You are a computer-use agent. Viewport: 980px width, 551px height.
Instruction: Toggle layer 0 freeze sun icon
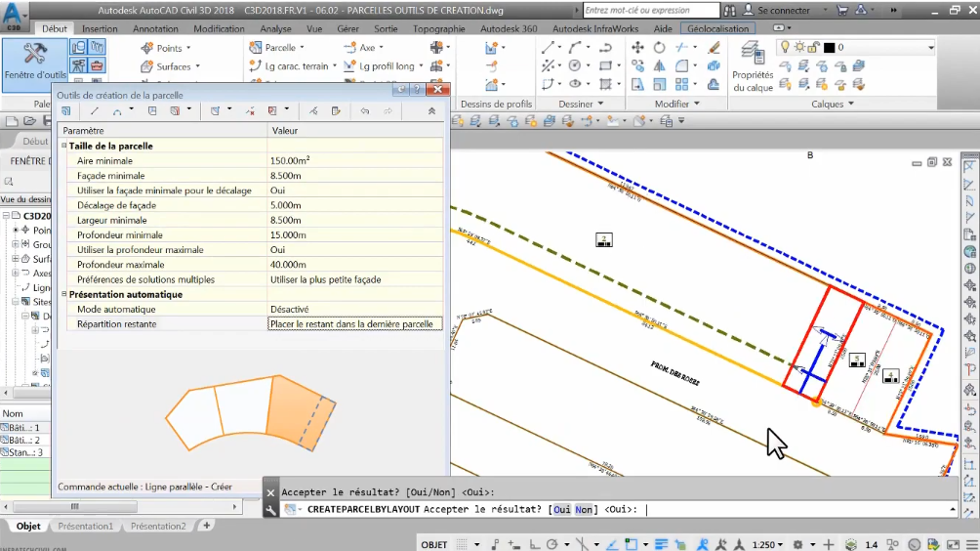pyautogui.click(x=799, y=47)
